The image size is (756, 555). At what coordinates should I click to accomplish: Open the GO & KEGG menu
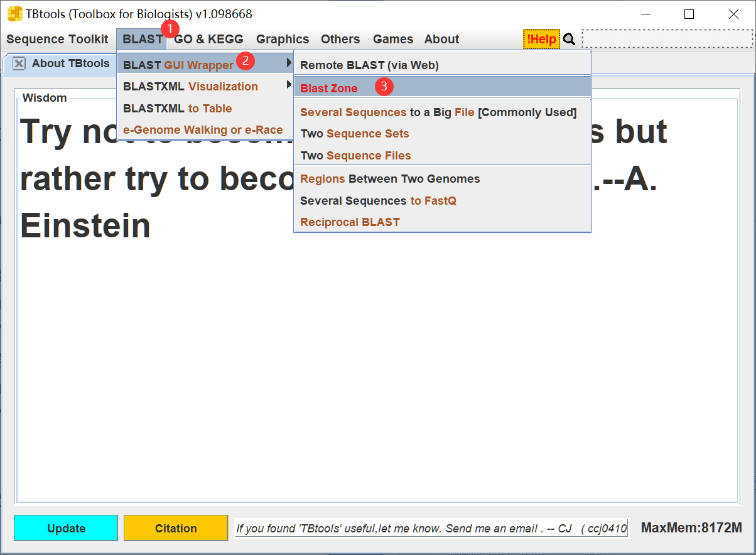(x=208, y=39)
